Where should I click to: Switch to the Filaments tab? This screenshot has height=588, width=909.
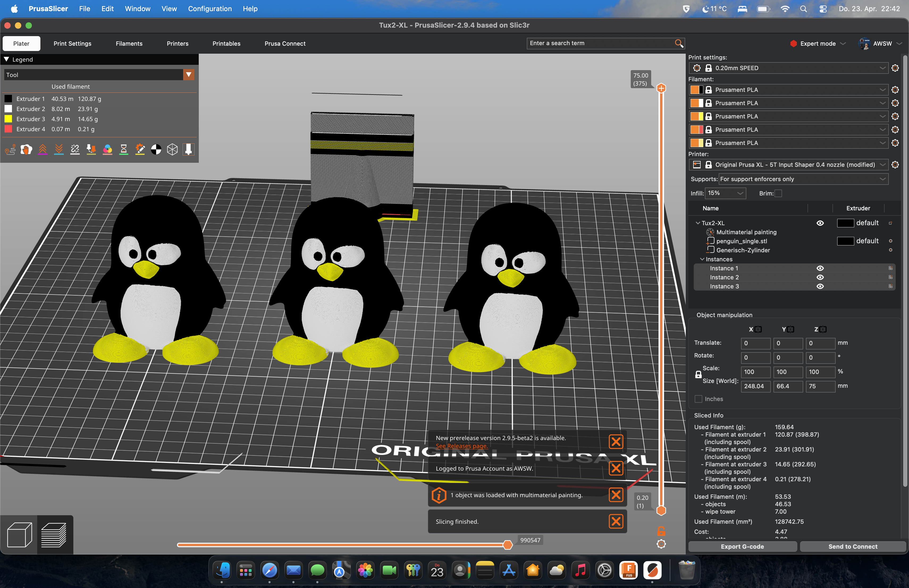point(129,44)
